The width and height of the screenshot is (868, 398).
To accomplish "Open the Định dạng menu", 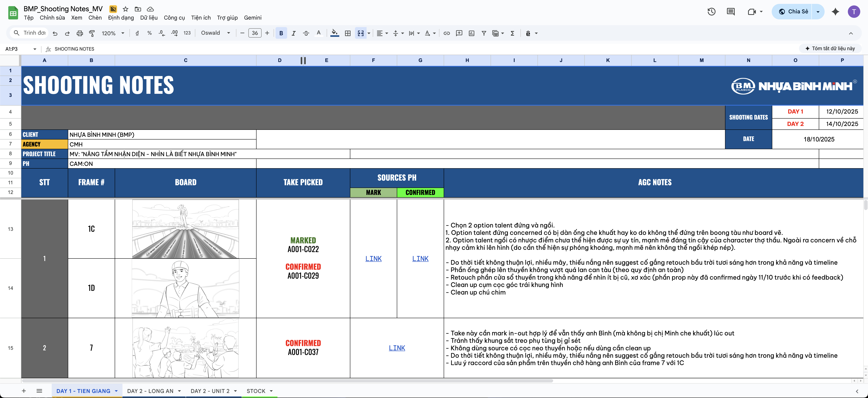I will (x=121, y=17).
